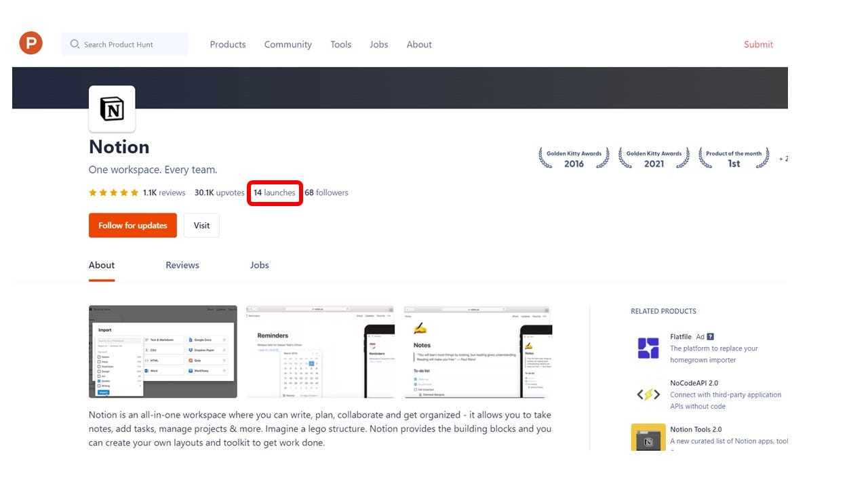Click the search magnifier icon
The height and width of the screenshot is (488, 868).
point(75,44)
